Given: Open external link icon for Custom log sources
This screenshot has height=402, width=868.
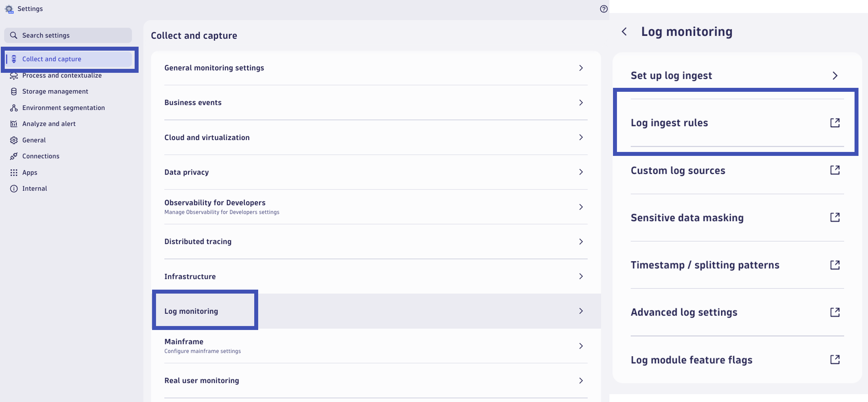Looking at the screenshot, I should 835,170.
